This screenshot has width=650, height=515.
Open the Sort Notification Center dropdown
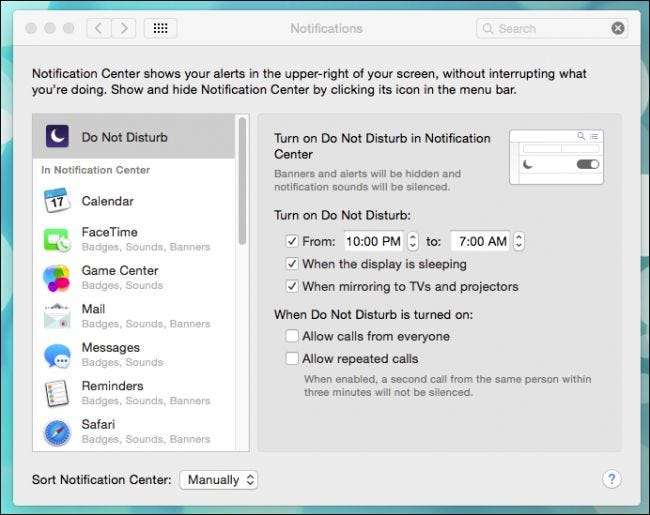(x=219, y=480)
